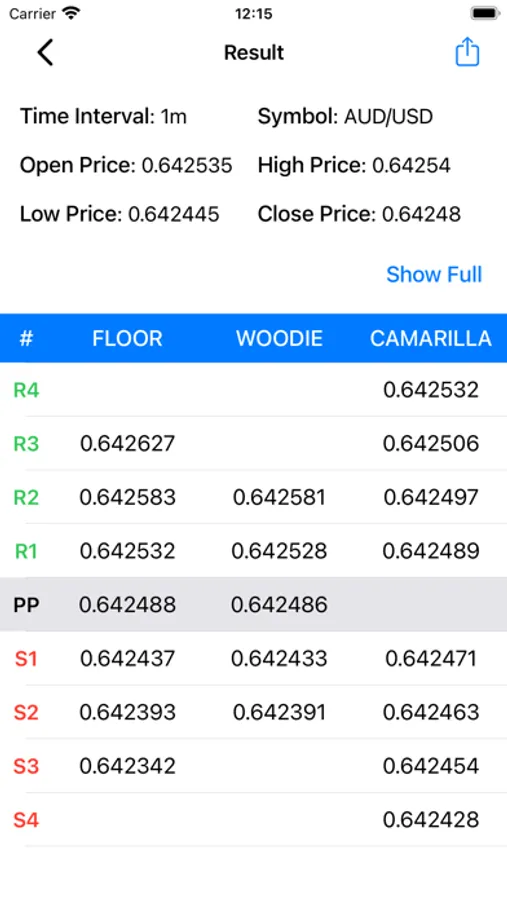
Task: Tap Floor R3 value 0.642627
Action: tap(127, 444)
